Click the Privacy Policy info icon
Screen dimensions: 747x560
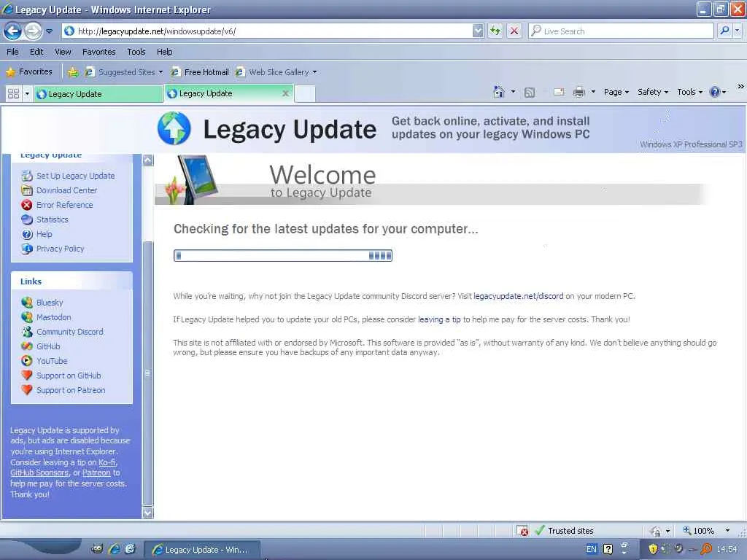[27, 249]
